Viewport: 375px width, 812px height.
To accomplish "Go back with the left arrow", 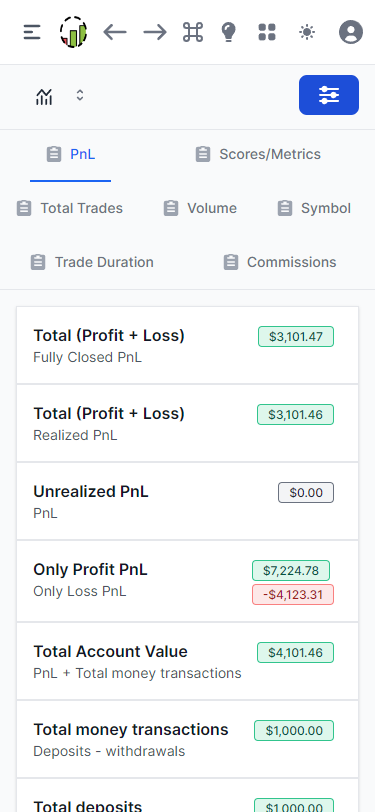I will click(114, 32).
